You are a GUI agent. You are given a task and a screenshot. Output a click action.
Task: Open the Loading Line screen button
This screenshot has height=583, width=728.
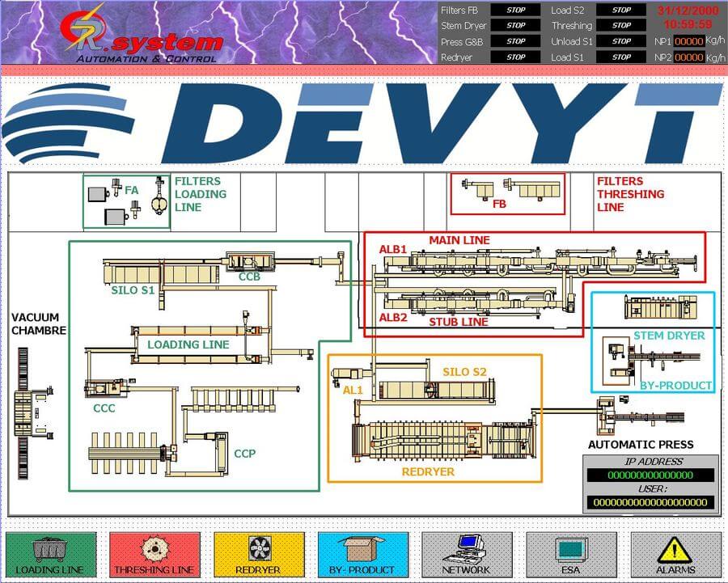tap(51, 555)
